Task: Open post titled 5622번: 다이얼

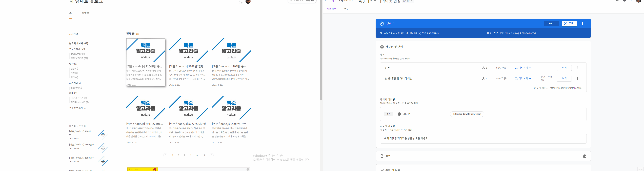Action: click(188, 124)
